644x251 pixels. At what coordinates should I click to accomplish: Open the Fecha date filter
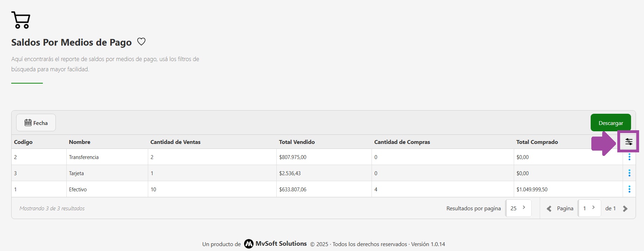(36, 123)
